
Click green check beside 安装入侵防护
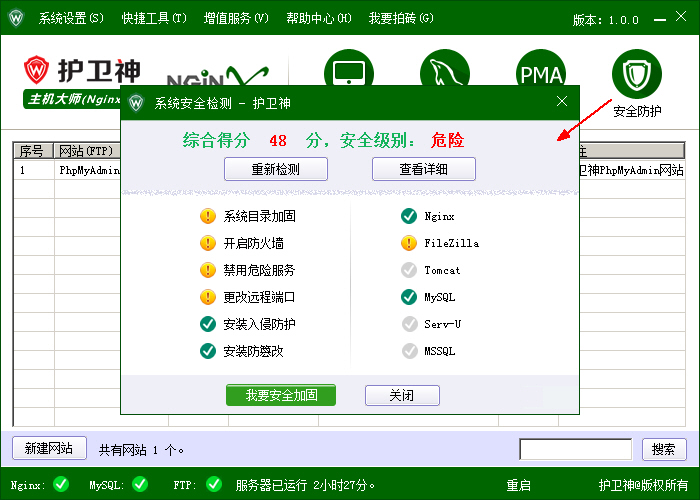(208, 324)
